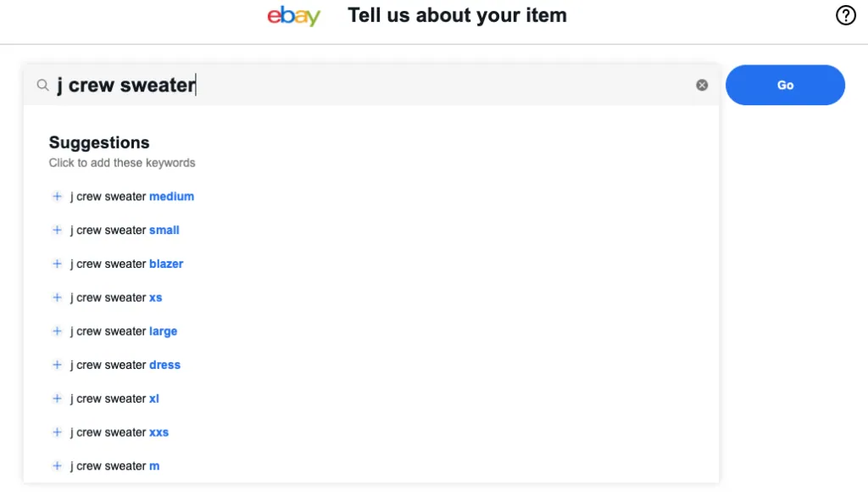The height and width of the screenshot is (502, 868).
Task: Click the eBay logo
Action: [x=293, y=16]
